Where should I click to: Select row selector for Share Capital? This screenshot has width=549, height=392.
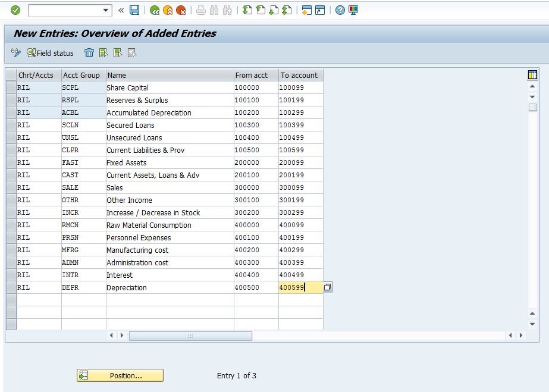coord(11,87)
